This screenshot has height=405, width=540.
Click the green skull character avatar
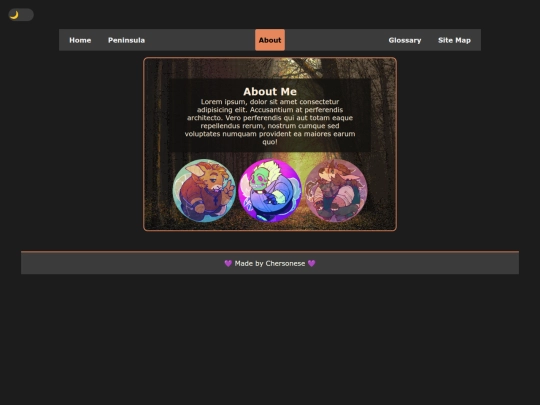[x=270, y=190]
